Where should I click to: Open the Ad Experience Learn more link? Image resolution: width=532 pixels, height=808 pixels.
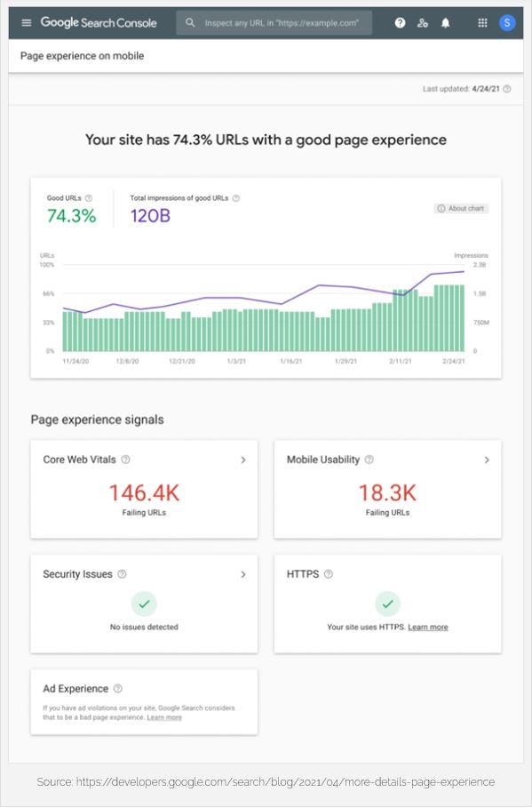[x=164, y=717]
